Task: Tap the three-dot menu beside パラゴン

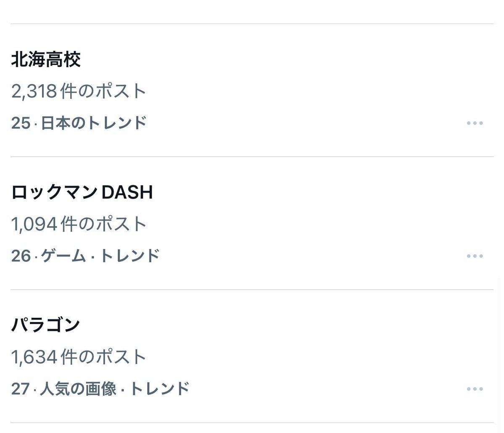Action: pyautogui.click(x=475, y=389)
